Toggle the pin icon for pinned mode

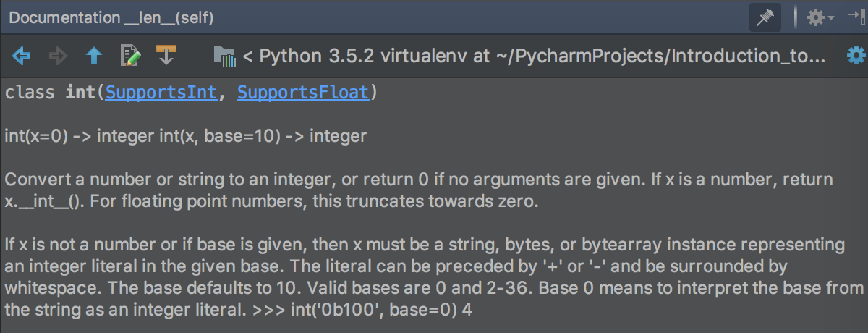pos(764,17)
